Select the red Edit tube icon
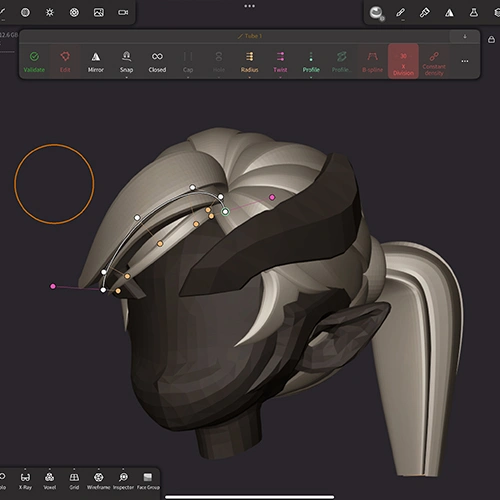Viewport: 500px width, 500px height. (65, 61)
